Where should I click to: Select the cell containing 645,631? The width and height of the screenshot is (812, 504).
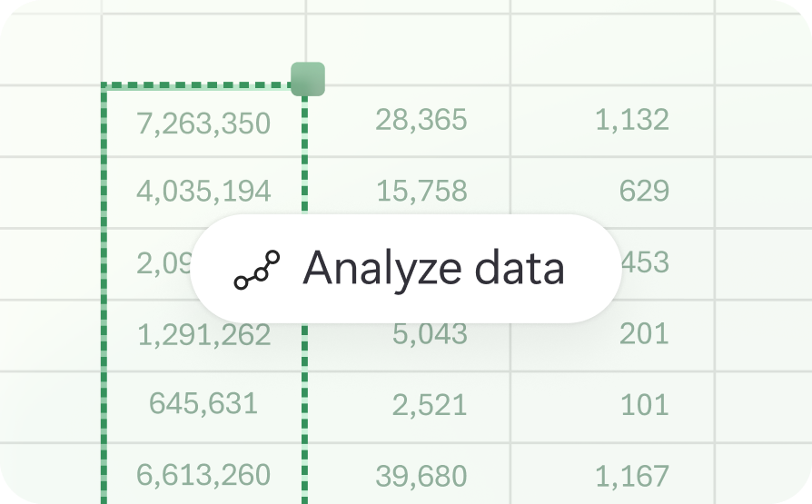(203, 404)
